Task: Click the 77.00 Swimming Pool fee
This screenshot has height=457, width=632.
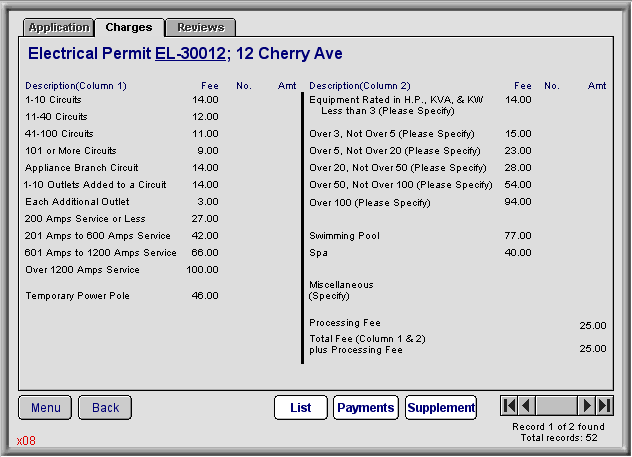Action: click(518, 235)
